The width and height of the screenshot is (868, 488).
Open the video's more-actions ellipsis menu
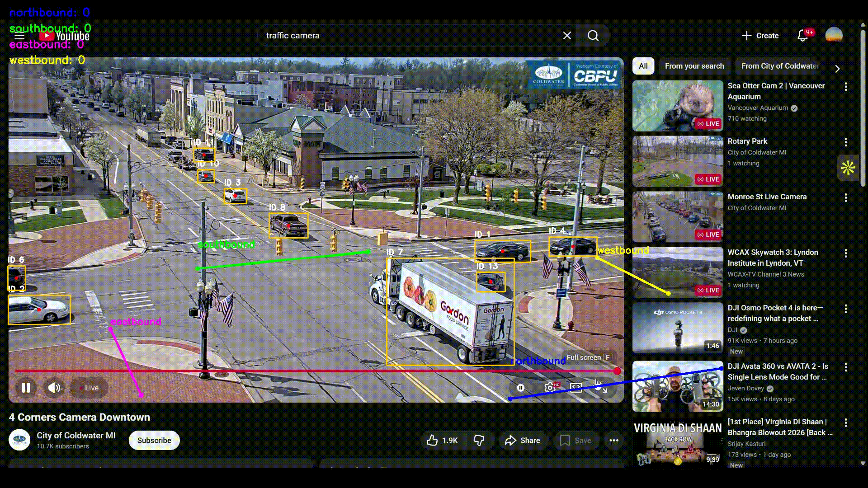pyautogui.click(x=613, y=440)
